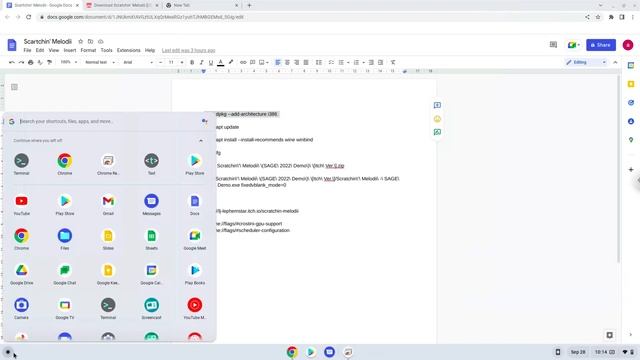Click the launcher search field
The height and width of the screenshot is (360, 640).
coord(108,121)
